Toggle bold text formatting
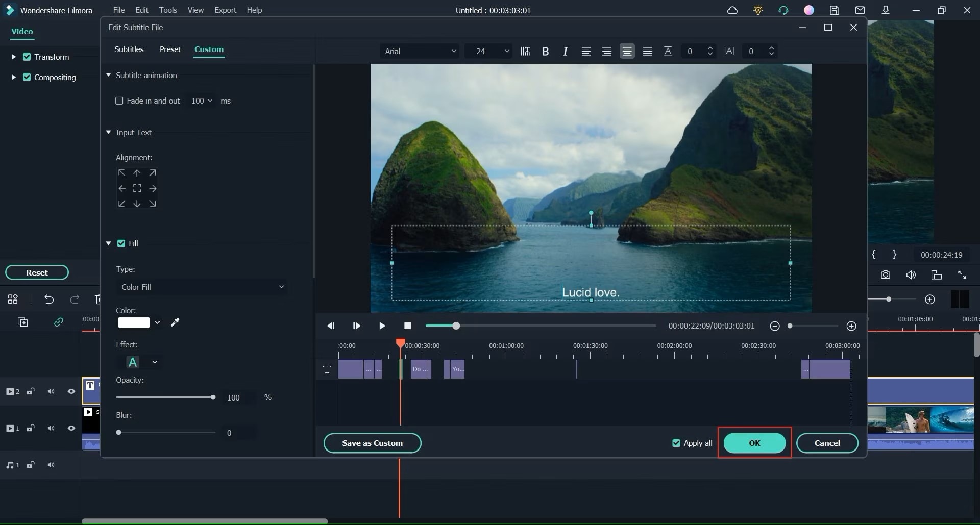 (x=545, y=51)
